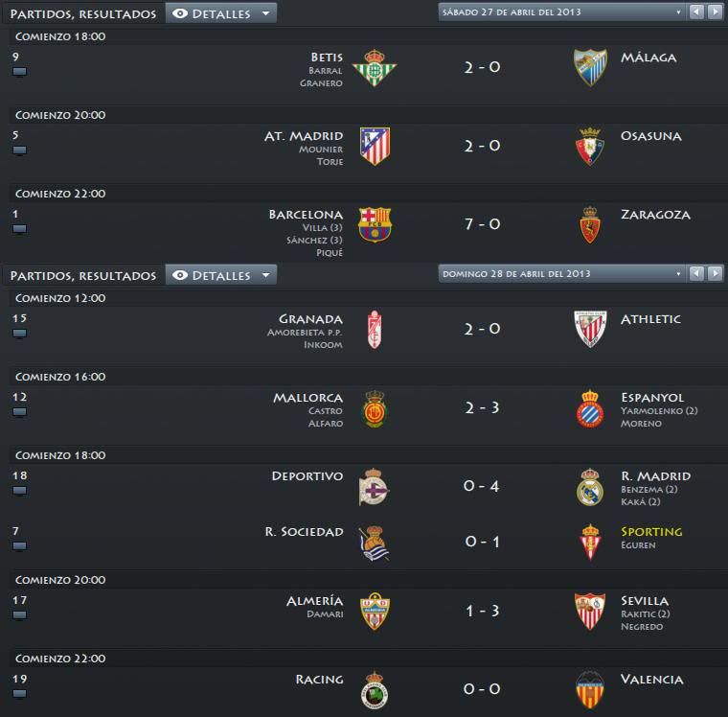Click the Málaga club crest
Screen dimensions: 728x717
[590, 67]
